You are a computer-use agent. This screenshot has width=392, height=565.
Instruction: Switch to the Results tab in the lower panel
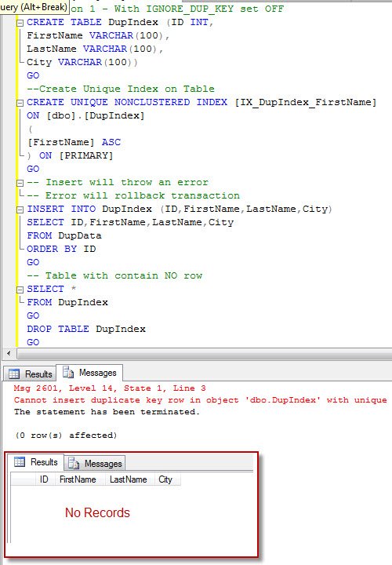tap(36, 462)
